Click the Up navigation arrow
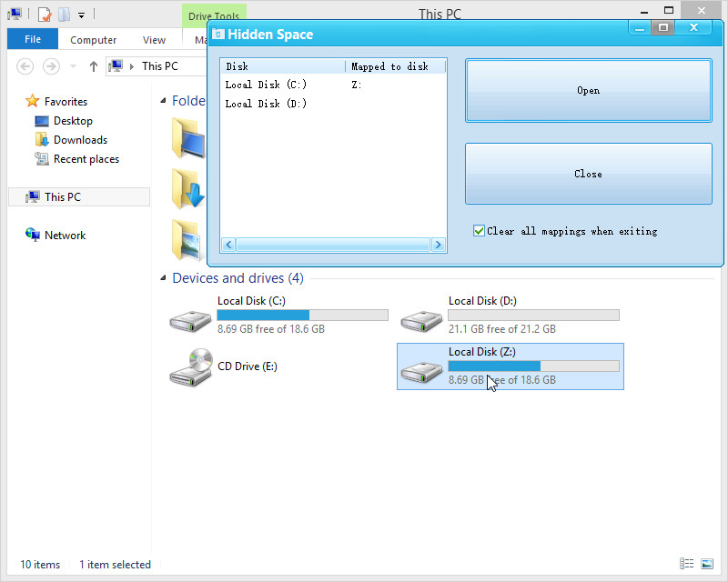Screen dimensions: 728x582 coord(94,65)
